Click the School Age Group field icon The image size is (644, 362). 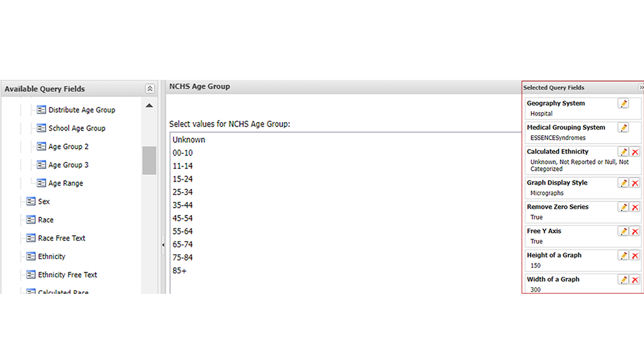point(41,128)
